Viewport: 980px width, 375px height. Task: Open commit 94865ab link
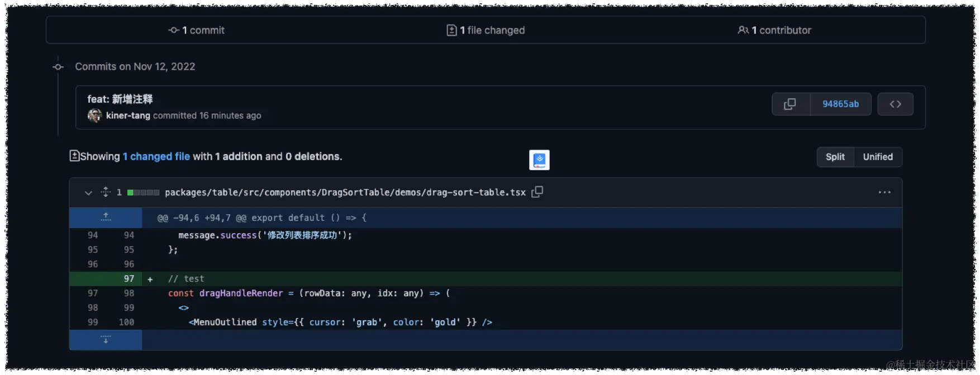[840, 104]
